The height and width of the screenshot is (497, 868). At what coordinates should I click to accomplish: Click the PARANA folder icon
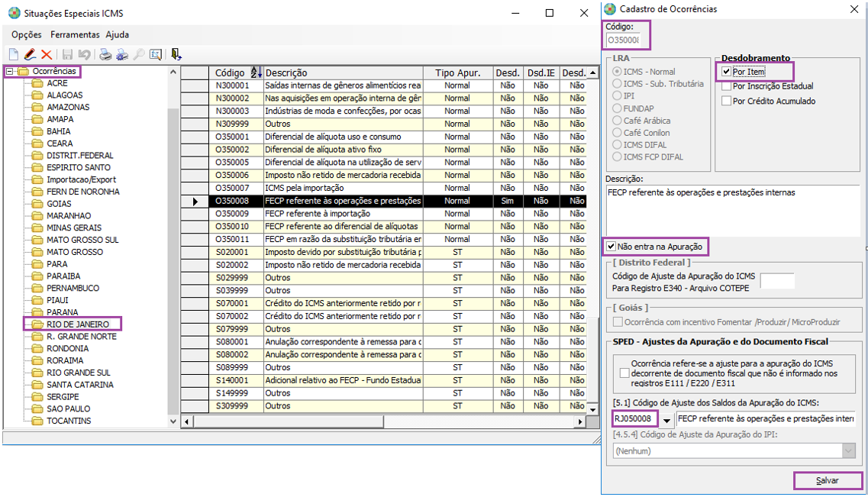click(x=37, y=312)
